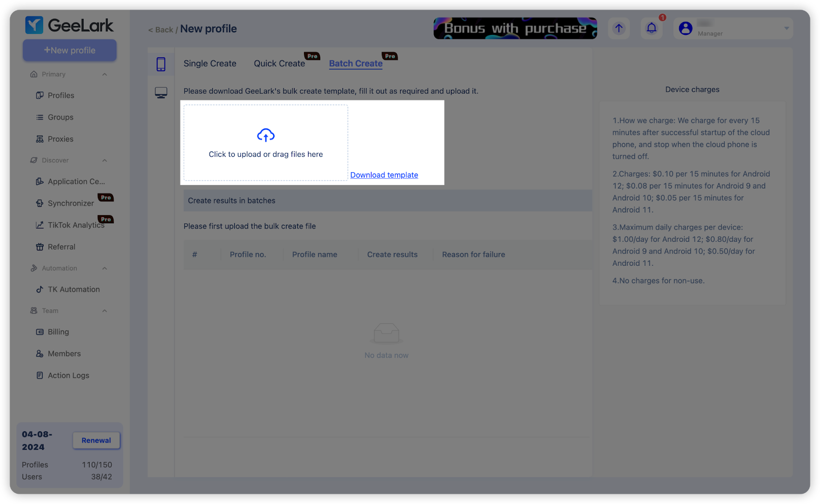Click the Download template link
The width and height of the screenshot is (820, 504).
(x=384, y=175)
